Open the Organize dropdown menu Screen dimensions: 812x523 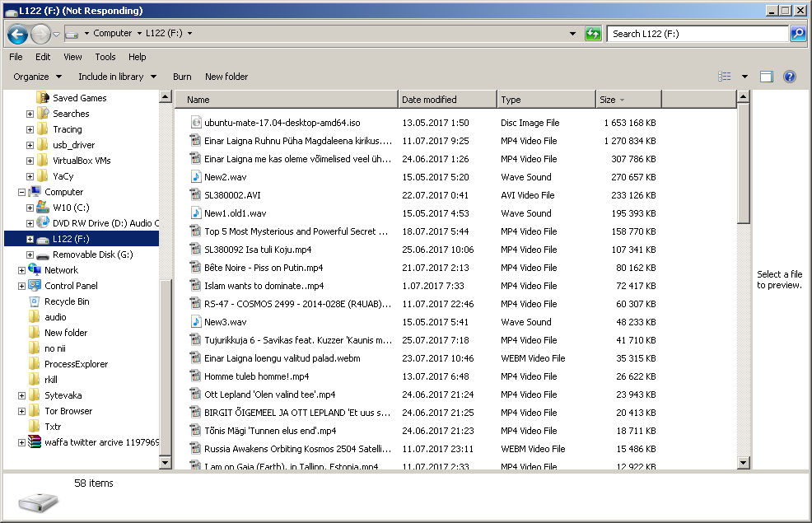[x=37, y=77]
